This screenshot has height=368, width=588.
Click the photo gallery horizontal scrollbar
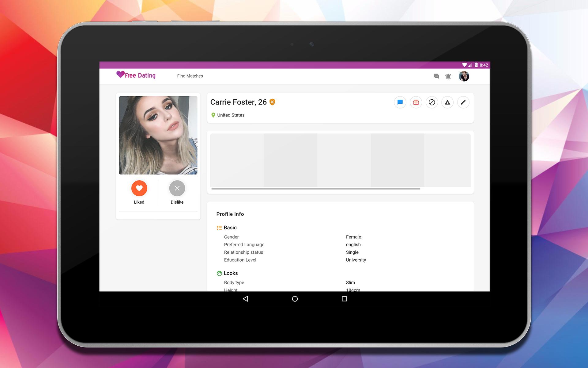point(316,189)
